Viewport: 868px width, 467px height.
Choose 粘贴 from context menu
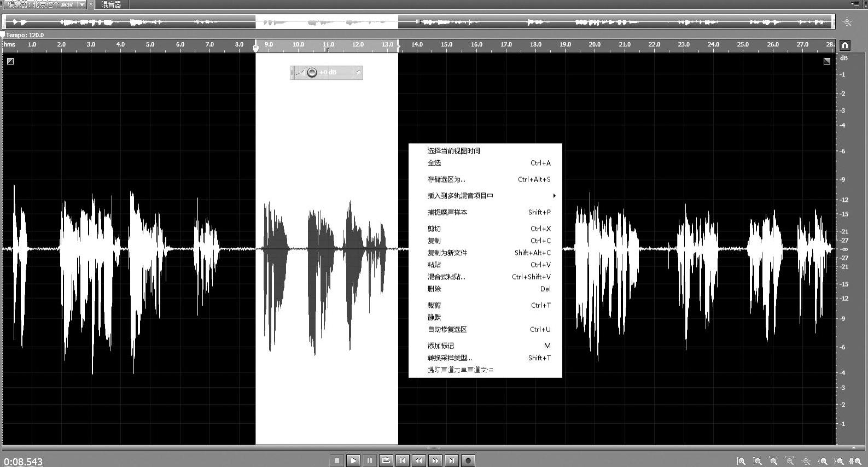pos(485,265)
